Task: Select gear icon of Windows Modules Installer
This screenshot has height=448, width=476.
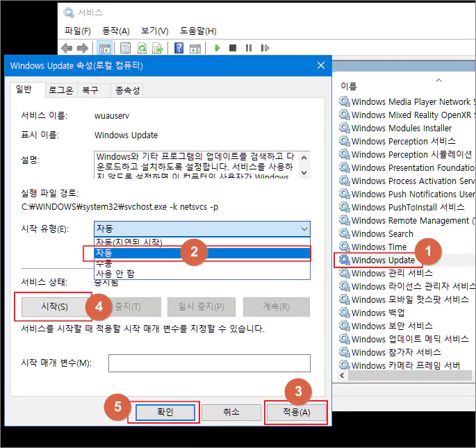Action: [x=344, y=128]
